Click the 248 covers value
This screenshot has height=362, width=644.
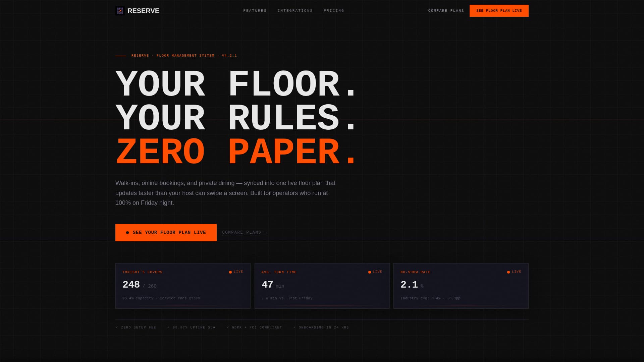[x=131, y=285]
